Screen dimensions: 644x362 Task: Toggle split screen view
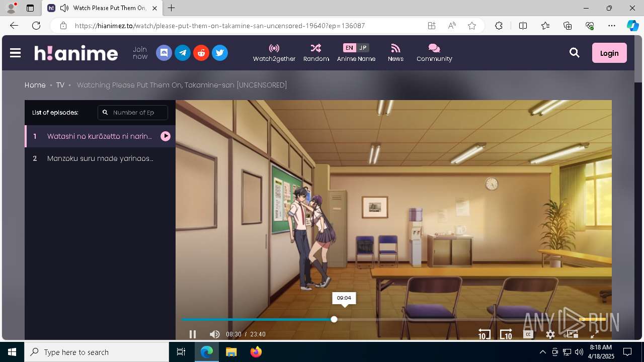click(523, 26)
